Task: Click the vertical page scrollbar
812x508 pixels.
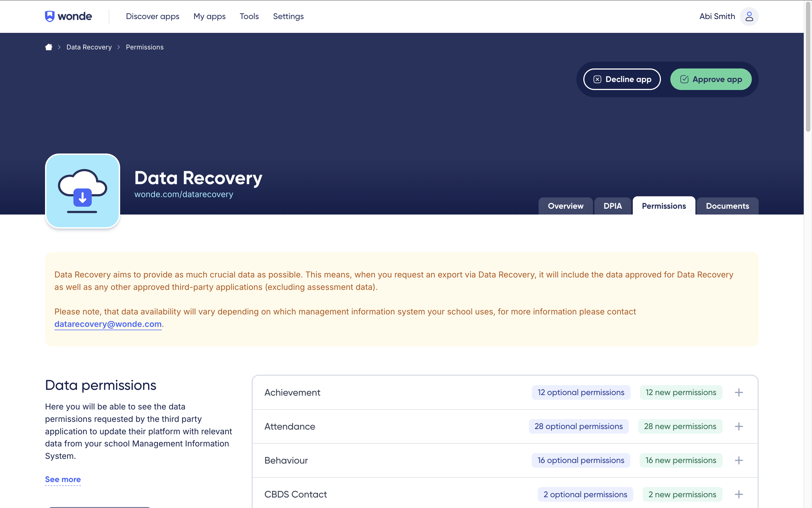Action: [x=808, y=67]
